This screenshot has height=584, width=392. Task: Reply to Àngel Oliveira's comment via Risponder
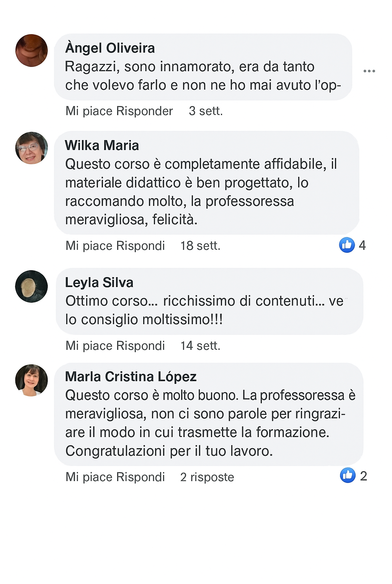tap(144, 111)
